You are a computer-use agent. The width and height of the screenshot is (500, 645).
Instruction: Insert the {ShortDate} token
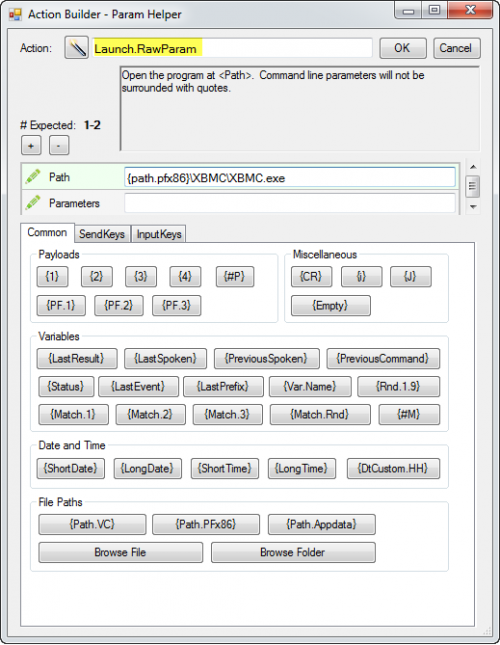(x=71, y=469)
